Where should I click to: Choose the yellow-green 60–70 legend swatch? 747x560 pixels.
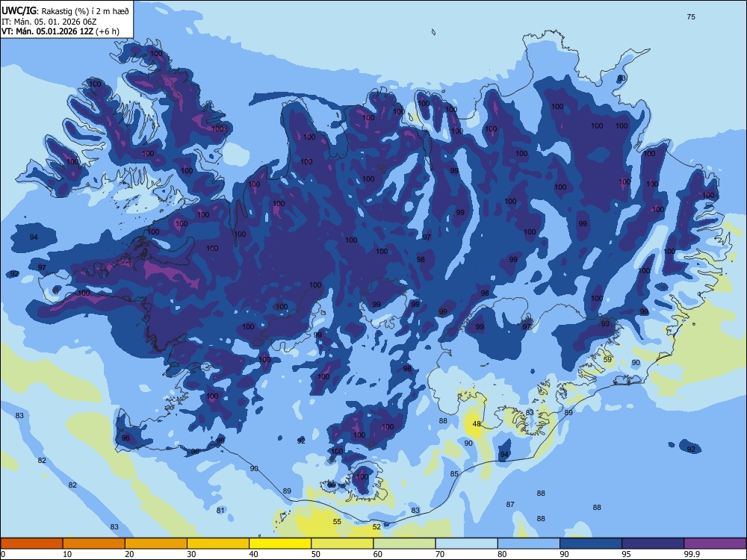[404, 544]
